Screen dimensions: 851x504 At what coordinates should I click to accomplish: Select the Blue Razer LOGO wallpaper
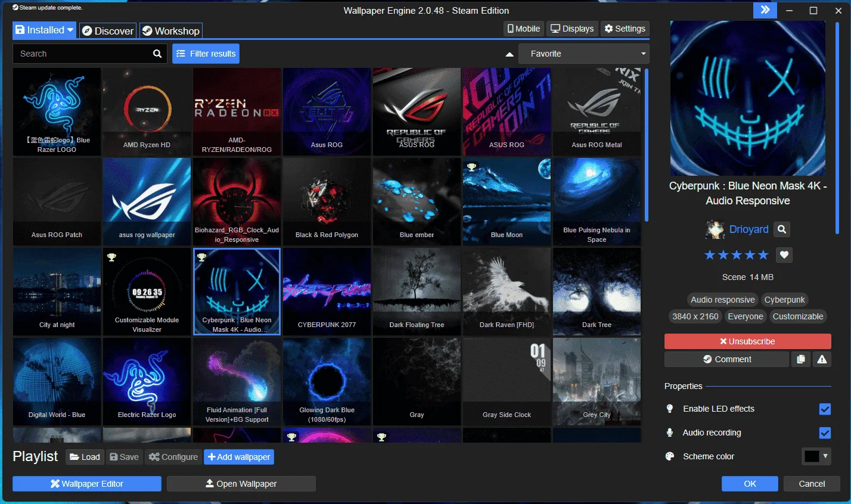[57, 112]
